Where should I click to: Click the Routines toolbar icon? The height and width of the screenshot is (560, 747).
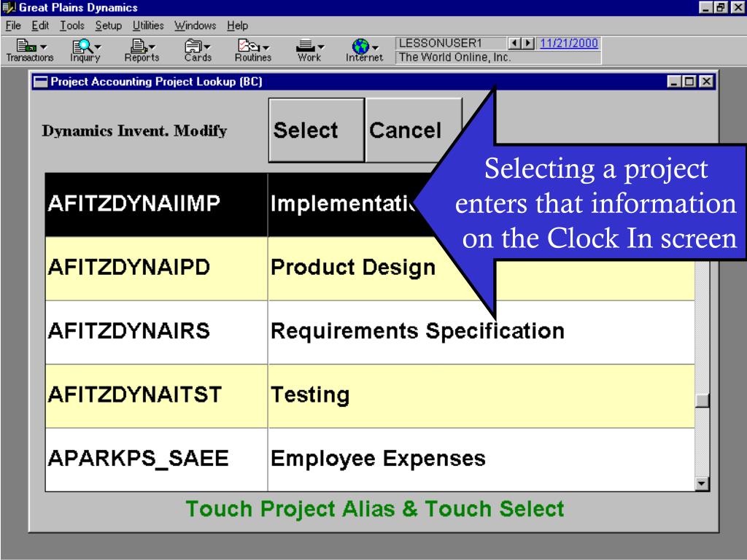point(249,46)
